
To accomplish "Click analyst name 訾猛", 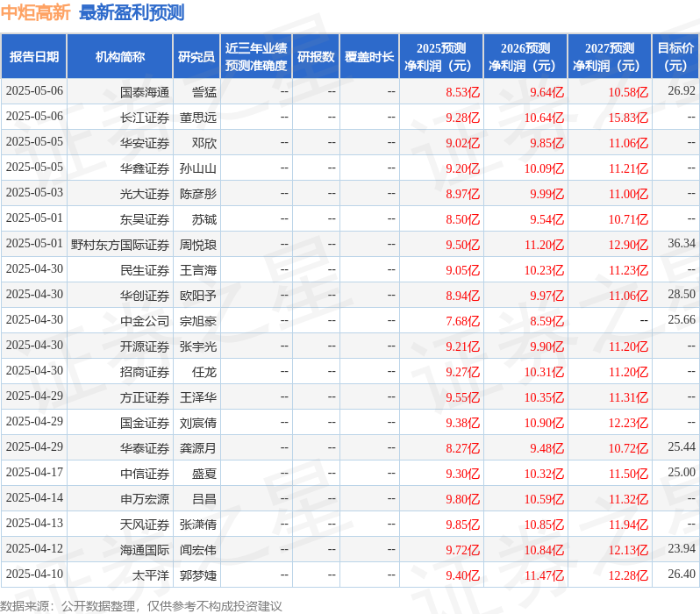I will pos(204,92).
